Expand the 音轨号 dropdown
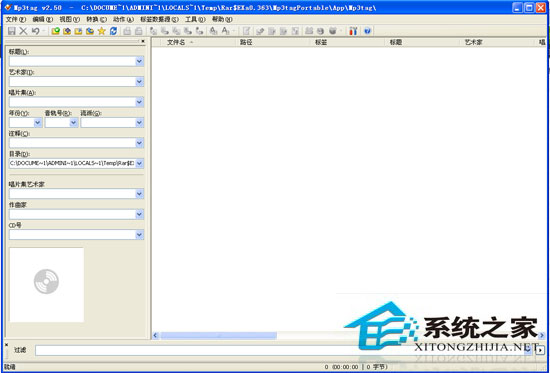Image resolution: width=550 pixels, height=373 pixels. pos(73,122)
